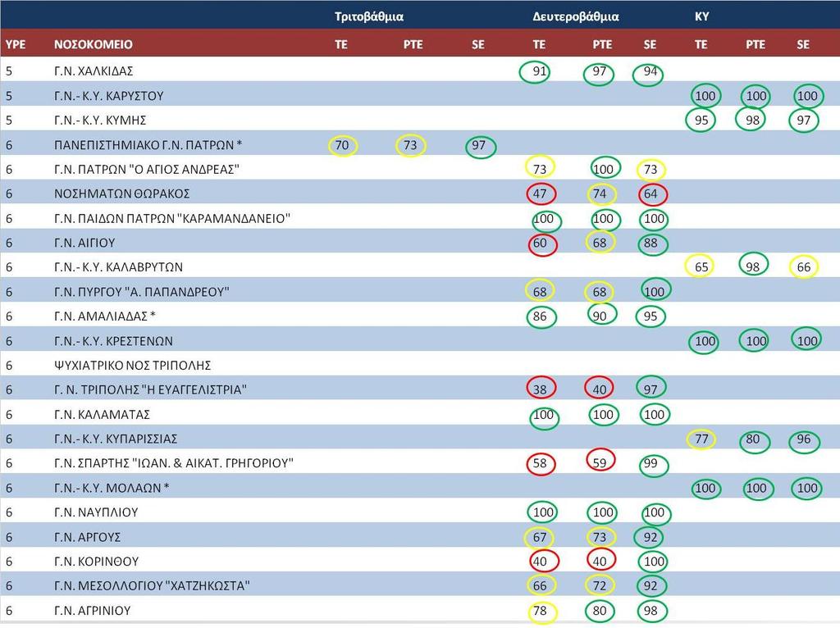The height and width of the screenshot is (628, 840).
Task: Click value 70 in ΠΑΝΕΠΙΣΤΗΜΙΑΚΟ Γ.Ν. ΠΑΤΡΩΝ row
Action: click(x=342, y=145)
